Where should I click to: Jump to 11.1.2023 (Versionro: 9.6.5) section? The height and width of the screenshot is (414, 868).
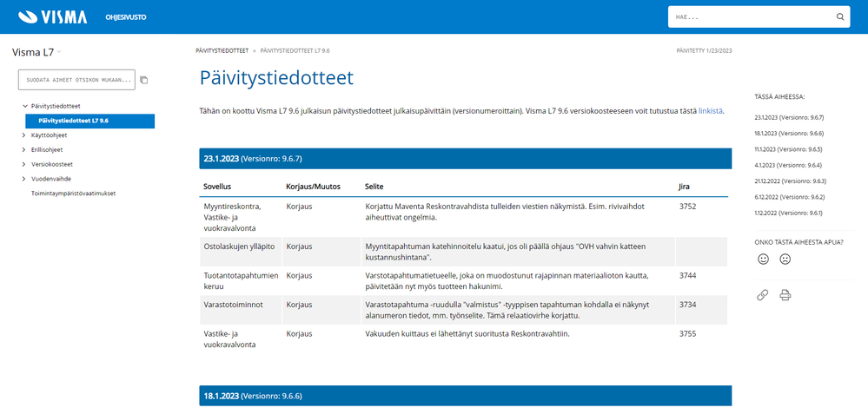click(x=790, y=149)
